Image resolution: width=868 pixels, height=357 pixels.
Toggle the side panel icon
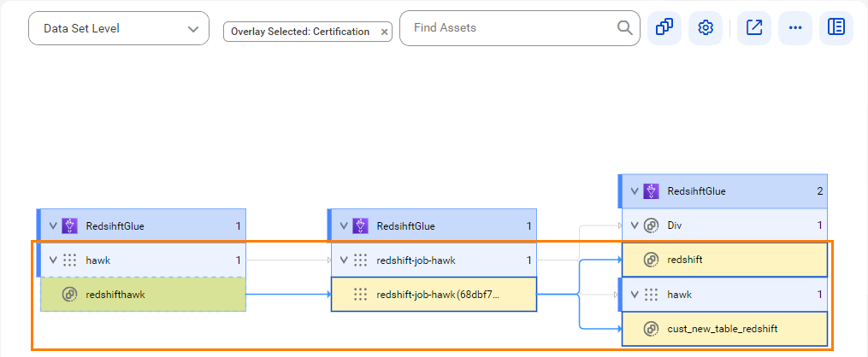click(x=836, y=27)
